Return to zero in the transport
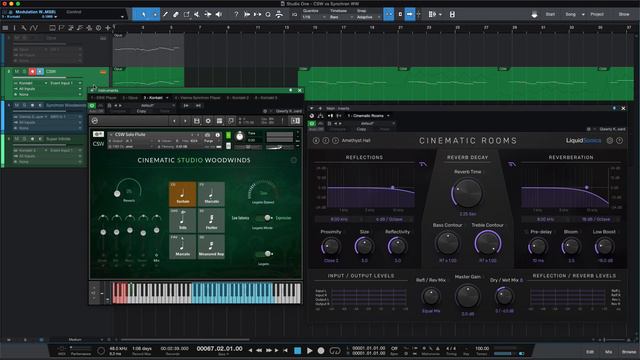Image resolution: width=640 pixels, height=360 pixels. [x=285, y=350]
